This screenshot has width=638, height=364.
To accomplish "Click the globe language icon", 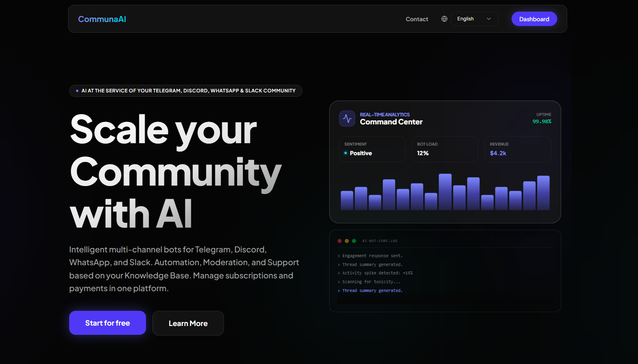I will 444,19.
